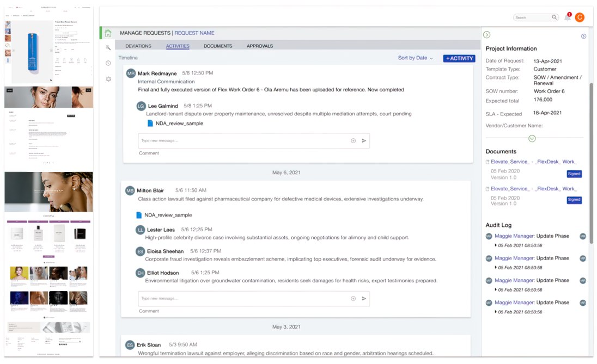Click the add attachment icon in Milton Blair's message box
Viewport: 597px width, 364px height.
click(354, 299)
